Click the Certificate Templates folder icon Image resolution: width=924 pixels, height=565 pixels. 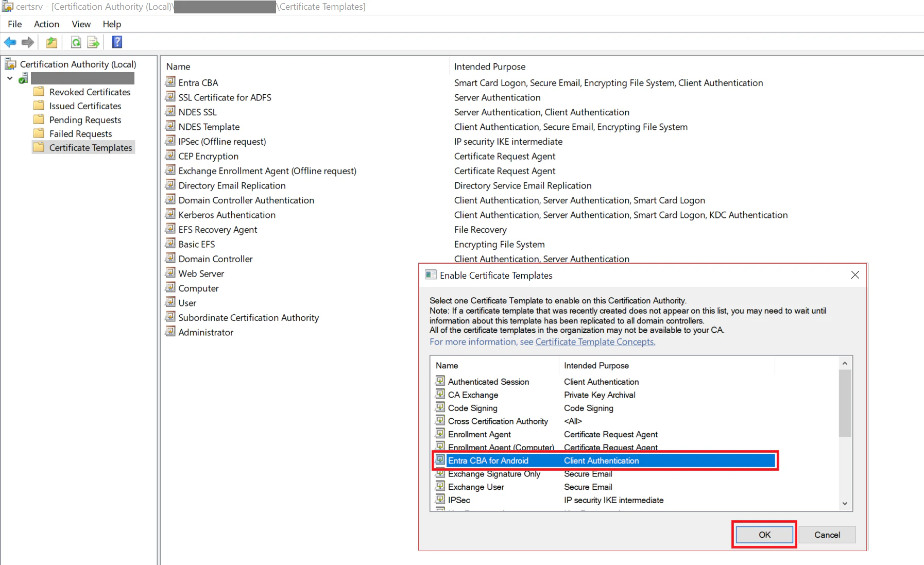click(39, 147)
